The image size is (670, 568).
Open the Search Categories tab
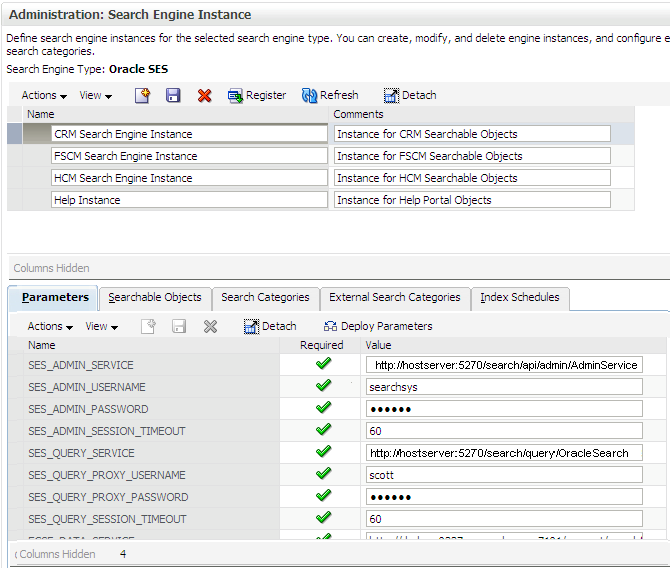265,297
